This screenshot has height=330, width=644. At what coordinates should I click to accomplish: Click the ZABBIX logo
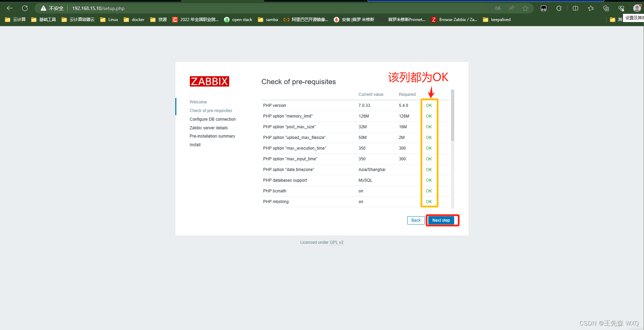pos(209,81)
